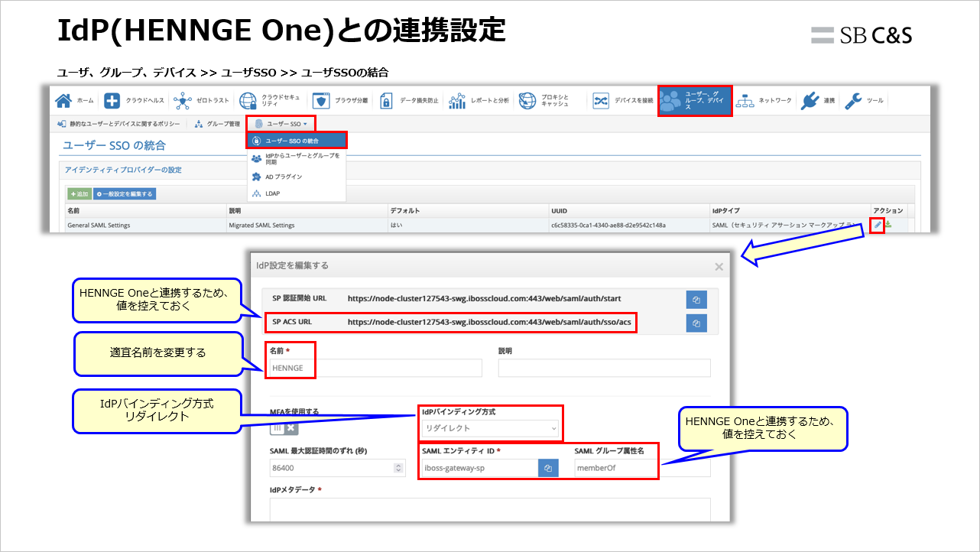Open the デバイスを接続 nav item
The height and width of the screenshot is (552, 980).
(623, 101)
